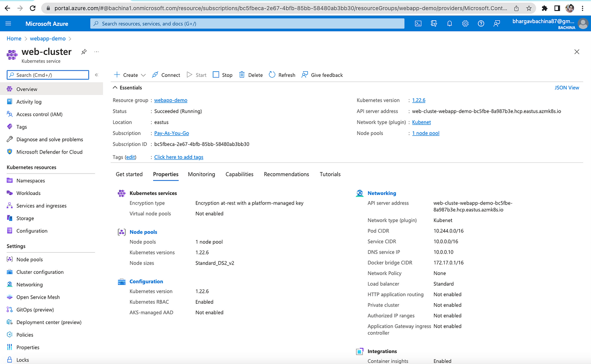The height and width of the screenshot is (364, 591).
Task: Collapse the Essentials section
Action: [127, 88]
